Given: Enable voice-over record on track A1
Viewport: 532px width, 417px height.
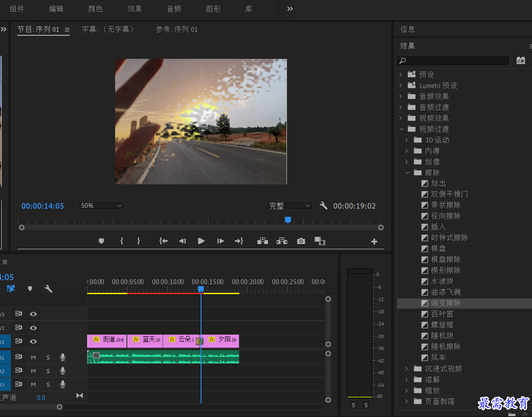Looking at the screenshot, I should (63, 357).
